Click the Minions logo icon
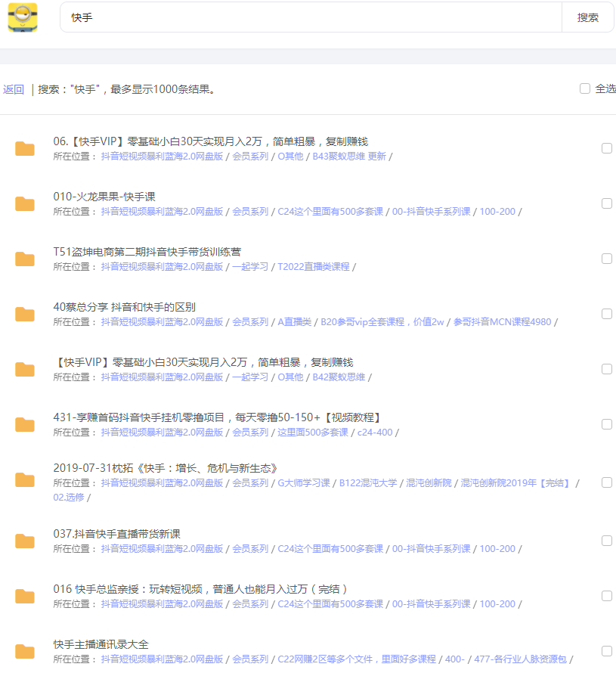 coord(23,16)
